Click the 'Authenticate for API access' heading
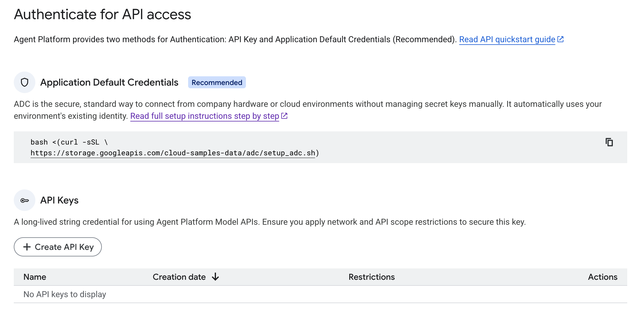The height and width of the screenshot is (313, 644). click(102, 14)
